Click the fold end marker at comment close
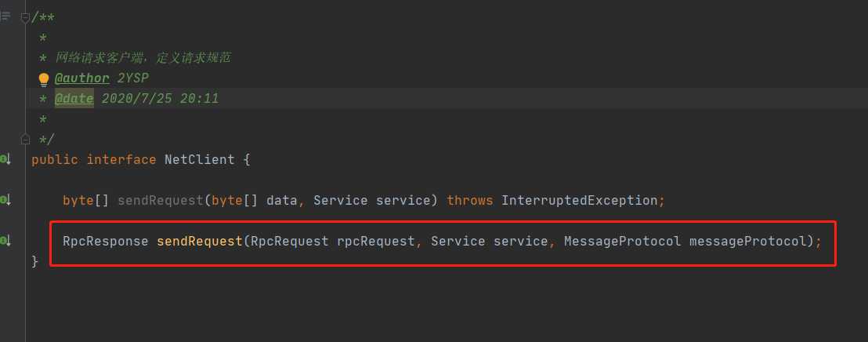 pos(25,139)
